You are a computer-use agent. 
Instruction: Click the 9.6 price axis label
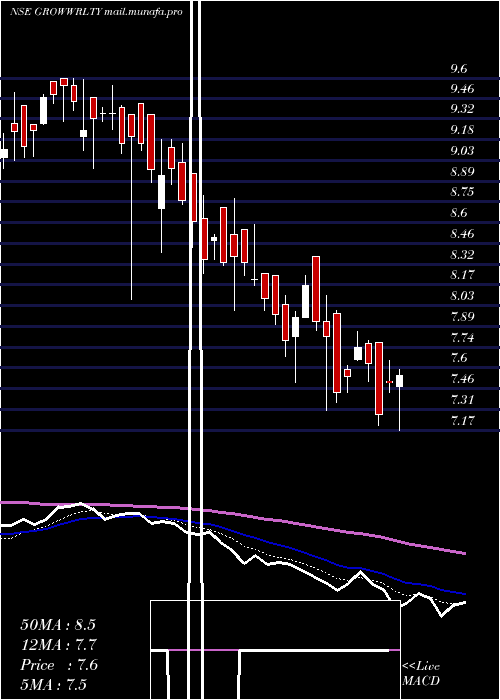[458, 68]
